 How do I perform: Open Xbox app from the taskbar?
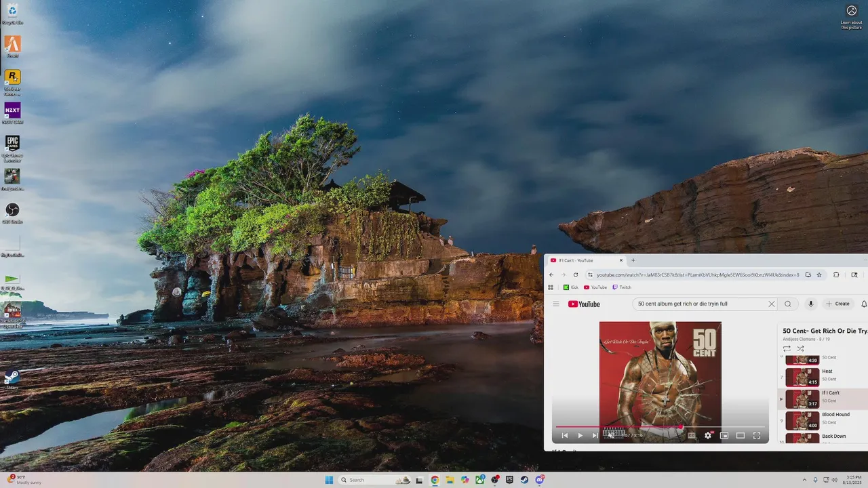(479, 480)
